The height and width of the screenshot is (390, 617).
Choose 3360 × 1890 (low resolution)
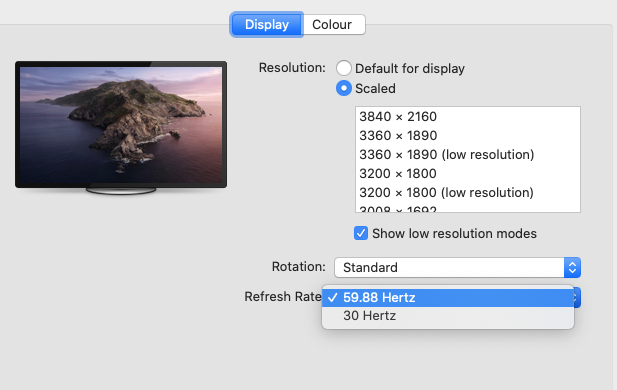[467, 154]
